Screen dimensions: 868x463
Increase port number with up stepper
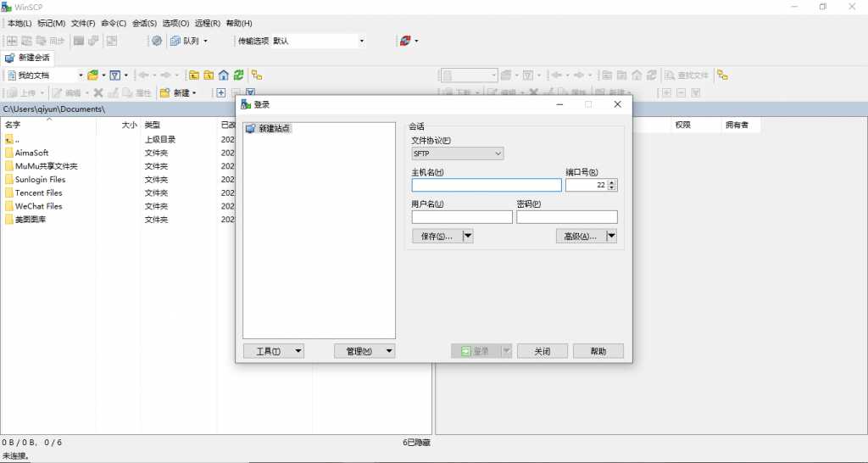coord(612,182)
